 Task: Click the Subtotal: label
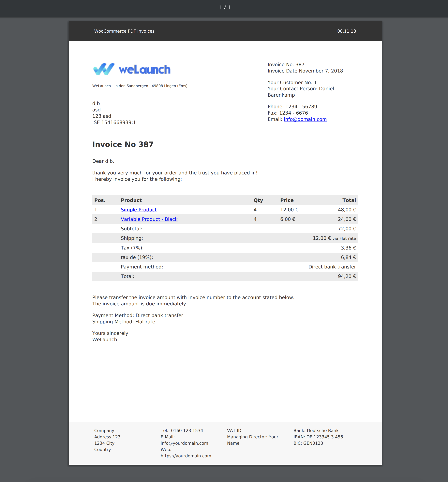[x=132, y=229]
